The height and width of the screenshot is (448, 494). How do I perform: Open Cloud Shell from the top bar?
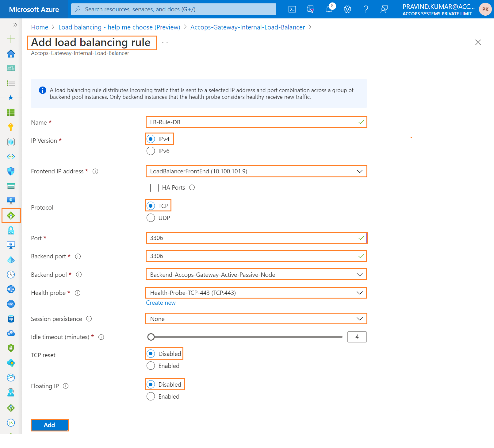(x=292, y=9)
